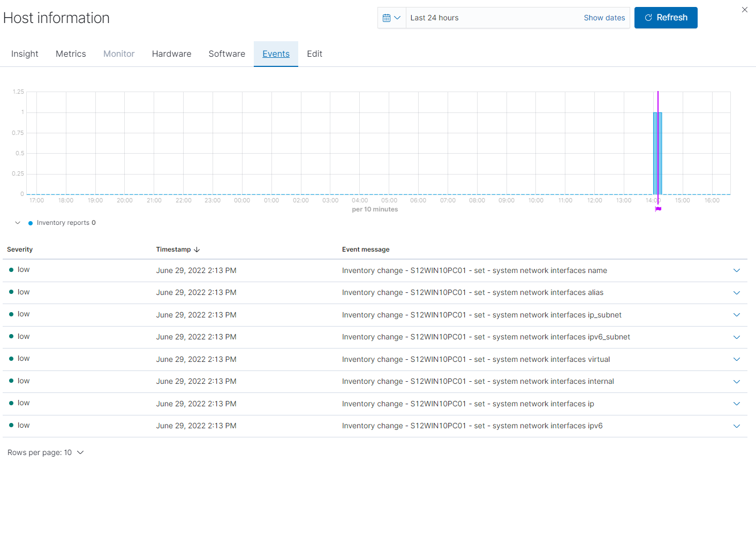
Task: Open the Rows per page: 10 dropdown
Action: pyautogui.click(x=46, y=452)
